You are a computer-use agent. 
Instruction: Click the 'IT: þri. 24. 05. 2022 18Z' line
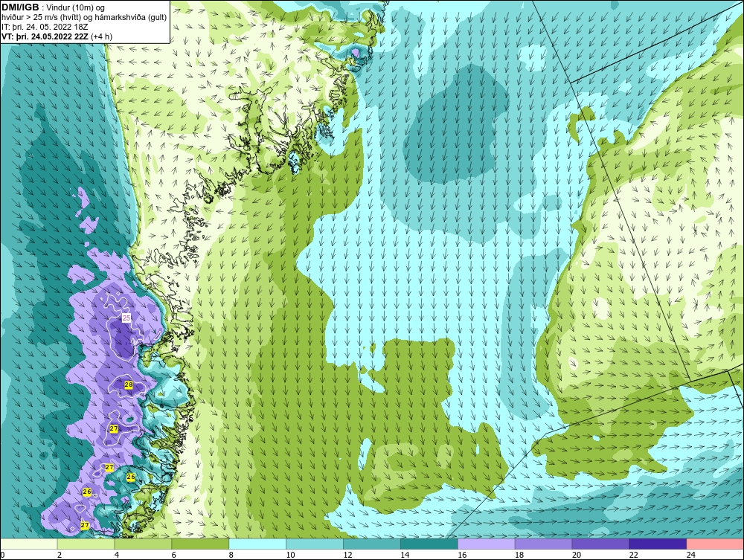tap(45, 27)
